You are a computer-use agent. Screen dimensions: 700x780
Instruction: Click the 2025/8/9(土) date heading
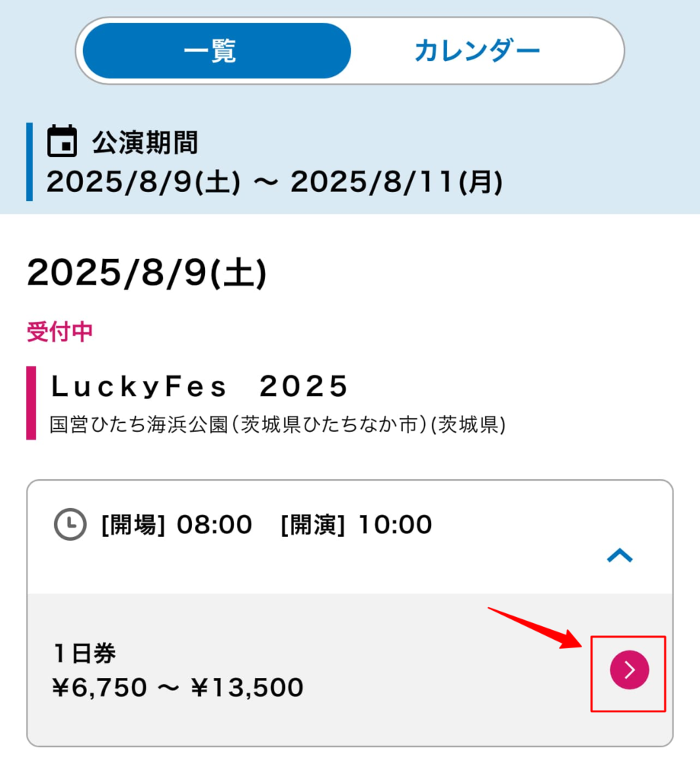pos(147,273)
